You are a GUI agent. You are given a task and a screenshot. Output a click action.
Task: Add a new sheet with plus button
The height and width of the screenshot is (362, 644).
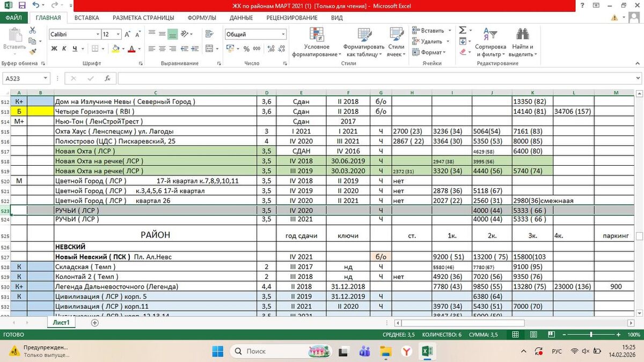(x=95, y=323)
